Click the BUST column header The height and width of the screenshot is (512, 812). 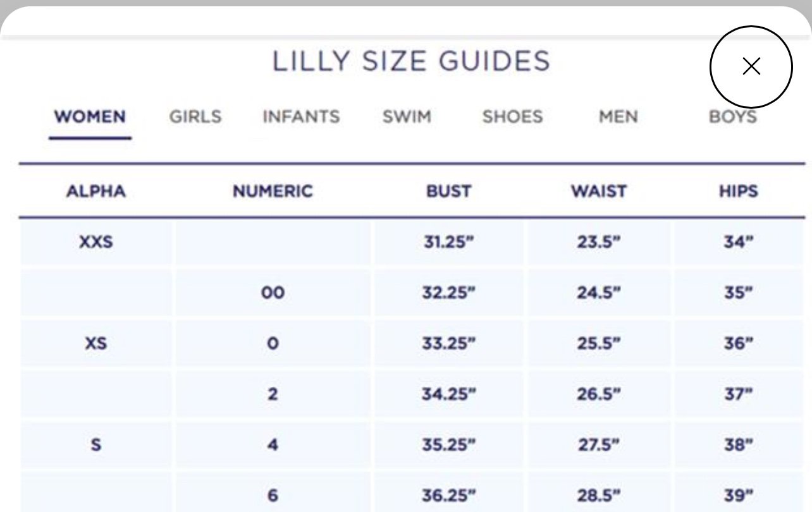pos(448,192)
